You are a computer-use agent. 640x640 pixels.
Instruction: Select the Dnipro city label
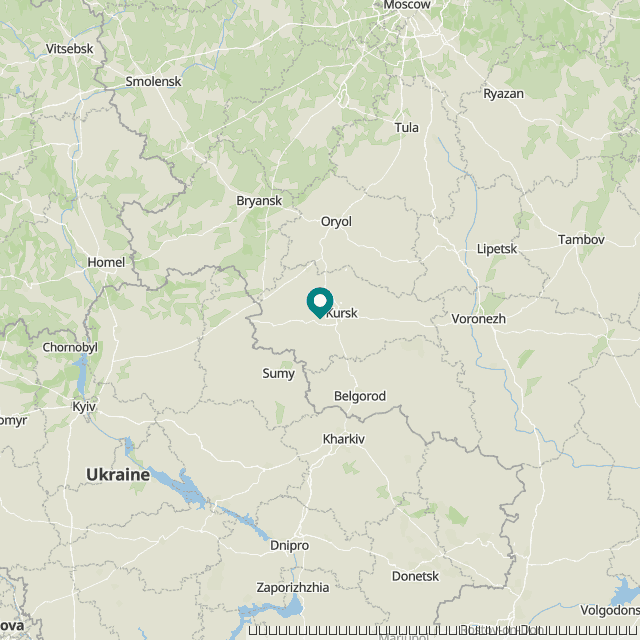click(289, 546)
